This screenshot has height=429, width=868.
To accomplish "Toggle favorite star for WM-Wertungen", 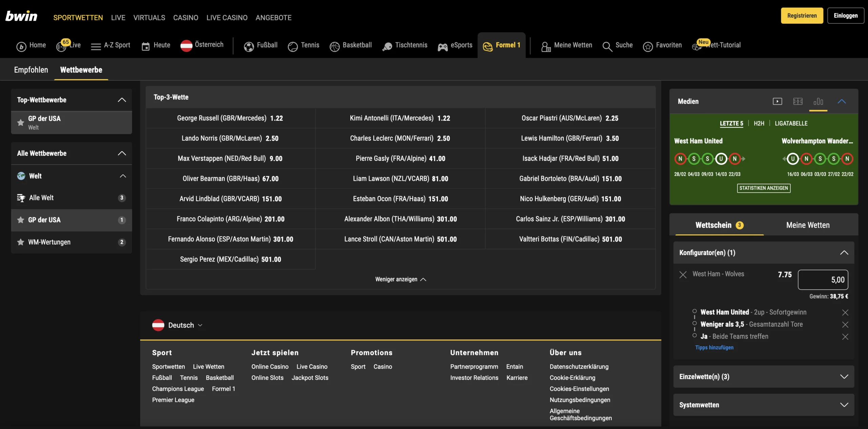I will pos(21,242).
